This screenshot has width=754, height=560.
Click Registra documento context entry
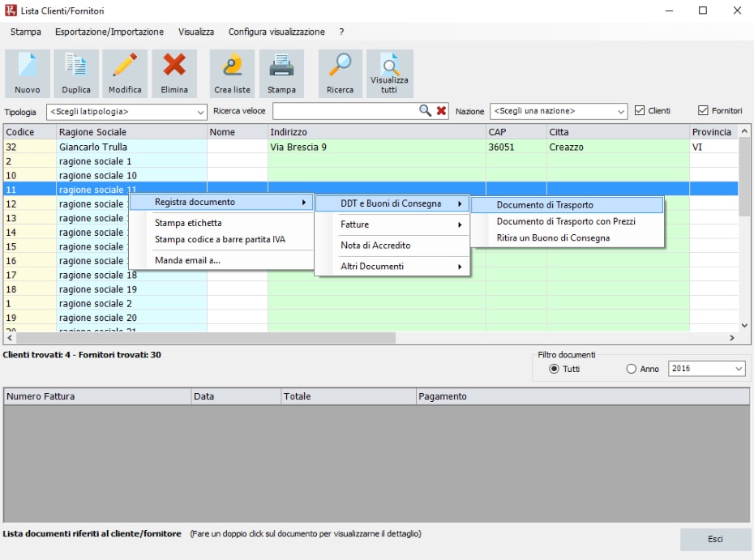point(221,203)
